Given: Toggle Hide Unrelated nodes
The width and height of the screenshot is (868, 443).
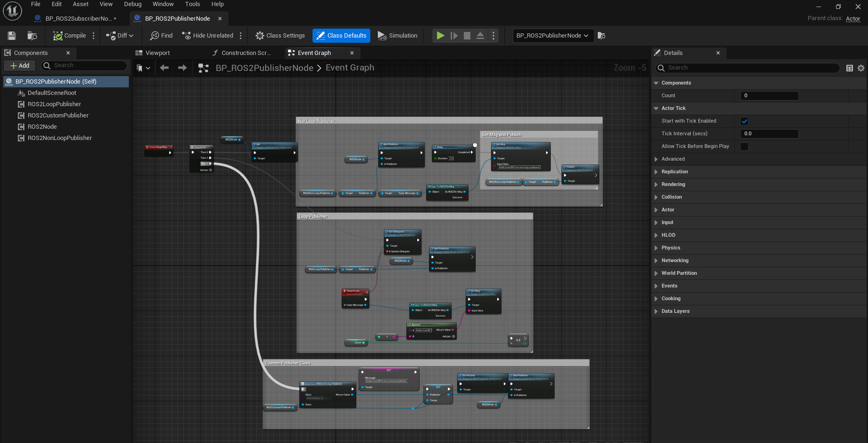Looking at the screenshot, I should pos(207,36).
